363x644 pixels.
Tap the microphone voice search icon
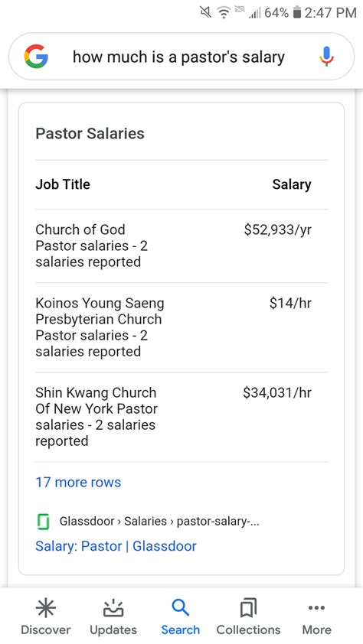[x=326, y=57]
